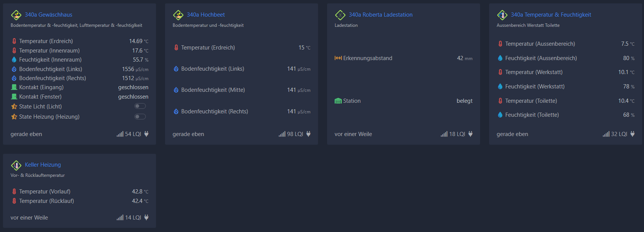Click the power plug icon on Hochbeet card
Screen dimensions: 644x232
click(x=308, y=134)
